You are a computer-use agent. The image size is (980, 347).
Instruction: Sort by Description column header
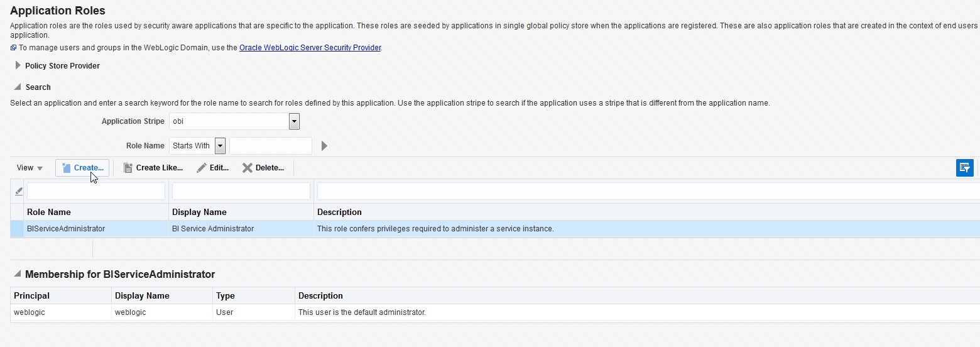[x=339, y=212]
